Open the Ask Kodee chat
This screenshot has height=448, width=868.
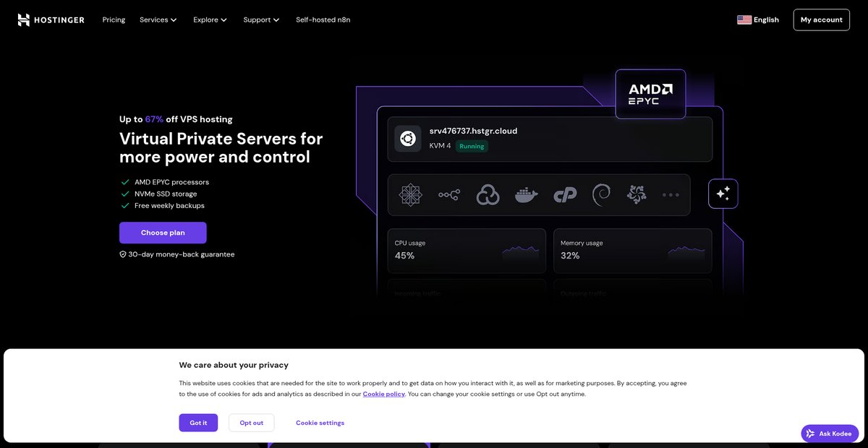[830, 434]
